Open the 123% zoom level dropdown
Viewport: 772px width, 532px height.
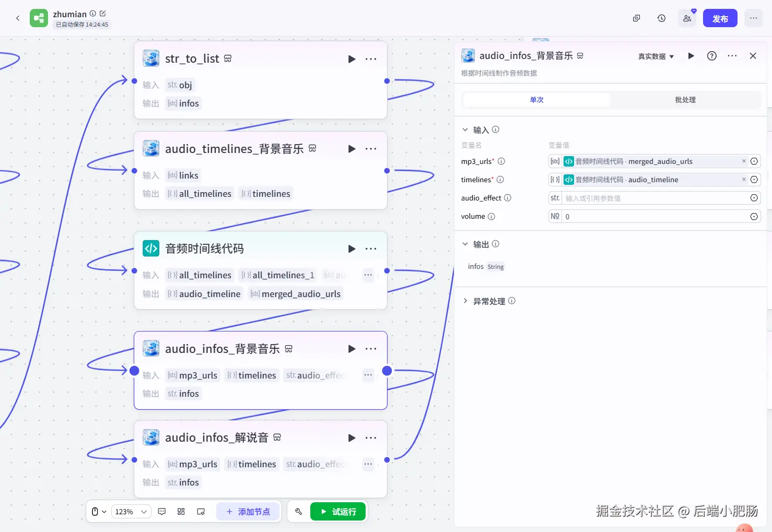(x=131, y=512)
